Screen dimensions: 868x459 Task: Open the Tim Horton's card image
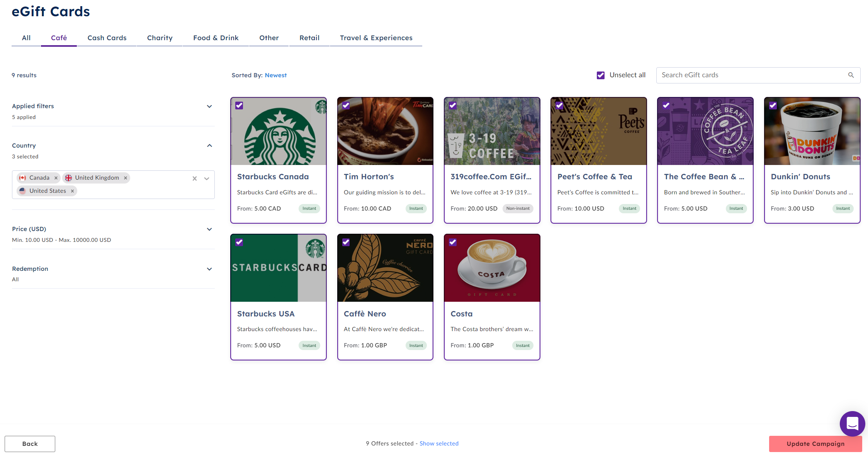(385, 131)
